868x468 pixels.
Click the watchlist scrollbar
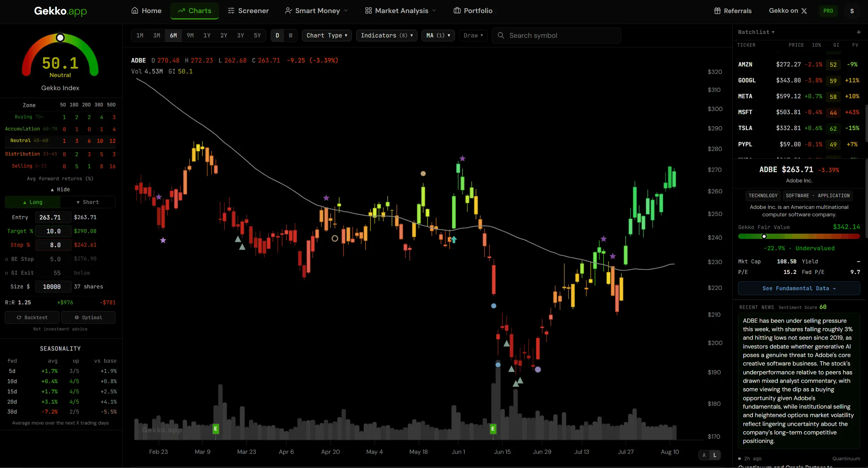(x=866, y=123)
